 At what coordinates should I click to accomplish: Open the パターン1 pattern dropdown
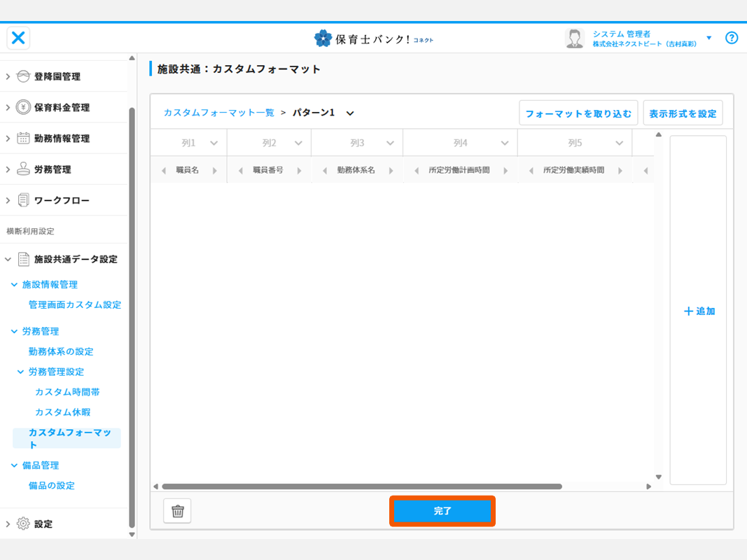(350, 113)
